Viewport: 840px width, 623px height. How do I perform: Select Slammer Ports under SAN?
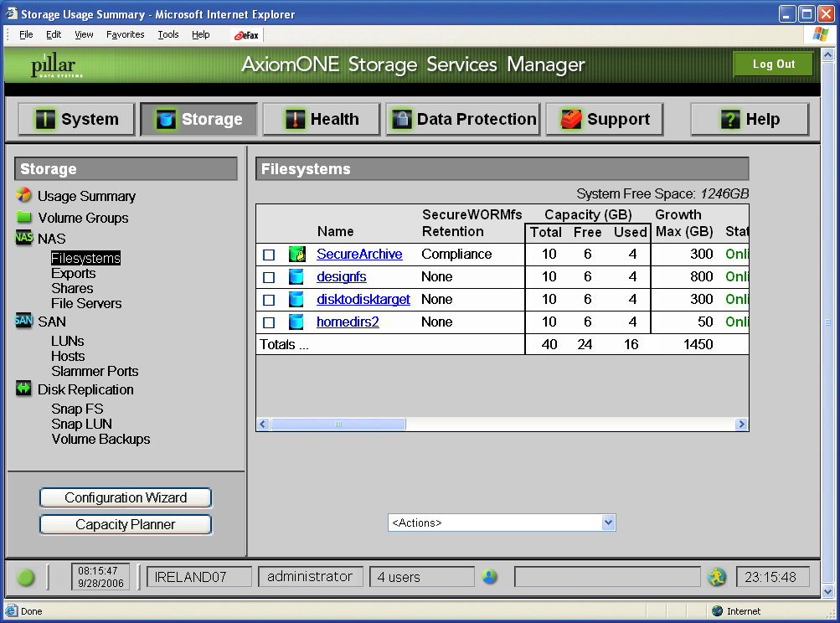coord(95,371)
